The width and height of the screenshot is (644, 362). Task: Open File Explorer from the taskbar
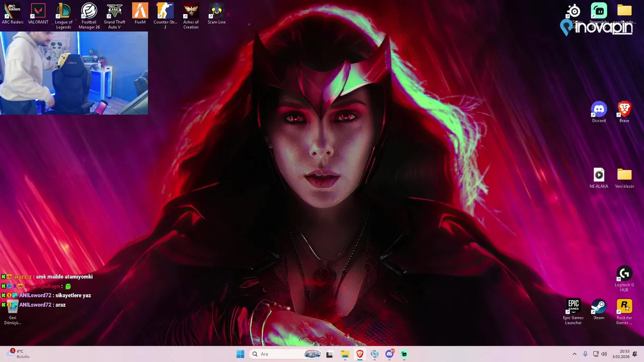[345, 354]
